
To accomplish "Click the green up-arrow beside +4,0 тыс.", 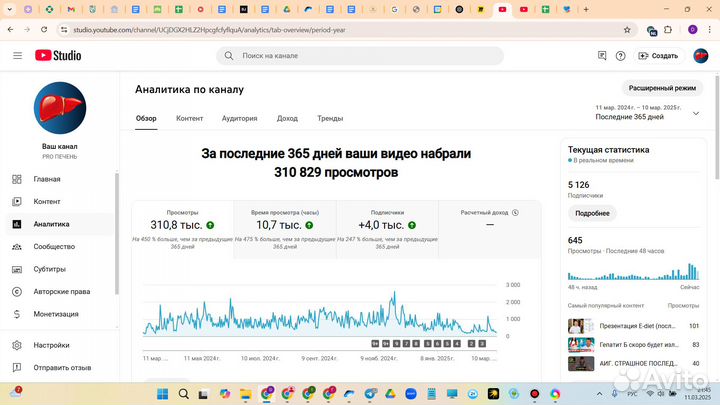I will click(x=412, y=225).
